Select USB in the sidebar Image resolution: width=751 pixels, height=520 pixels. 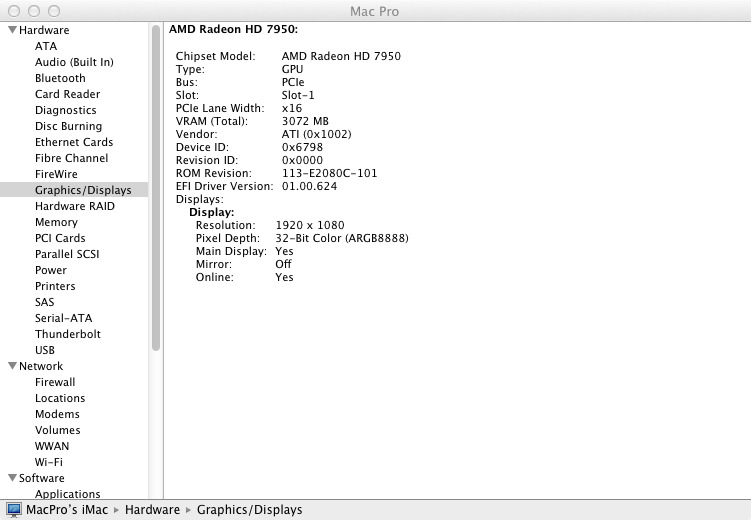45,350
